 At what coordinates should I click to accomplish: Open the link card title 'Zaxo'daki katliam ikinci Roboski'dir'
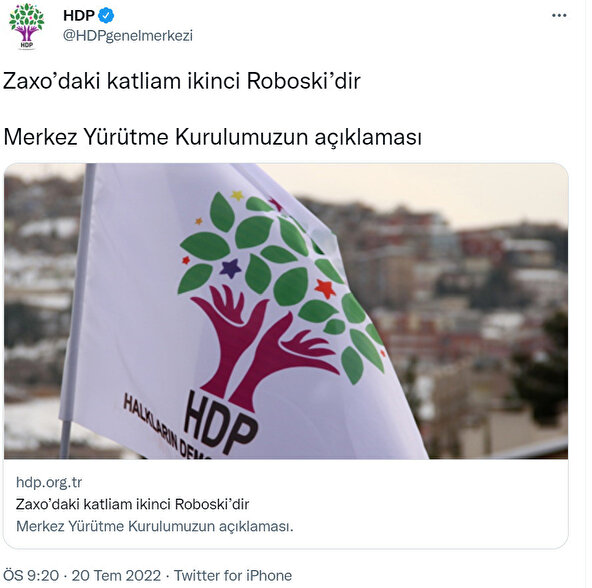[133, 504]
